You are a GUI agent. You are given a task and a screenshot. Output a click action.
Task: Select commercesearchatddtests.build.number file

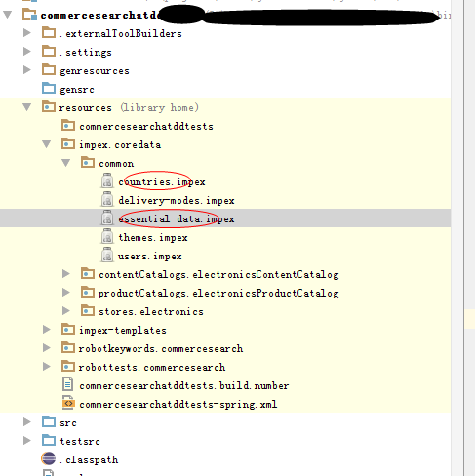click(x=184, y=385)
